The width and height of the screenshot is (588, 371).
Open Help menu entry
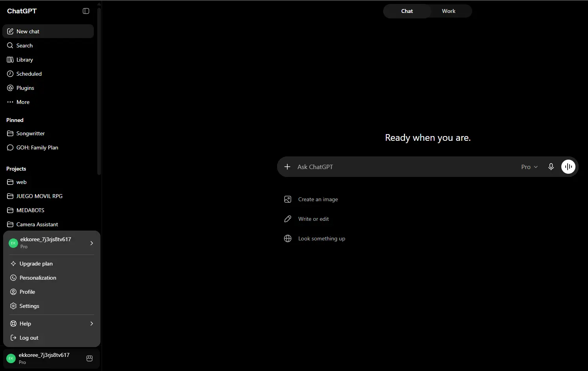(52, 324)
